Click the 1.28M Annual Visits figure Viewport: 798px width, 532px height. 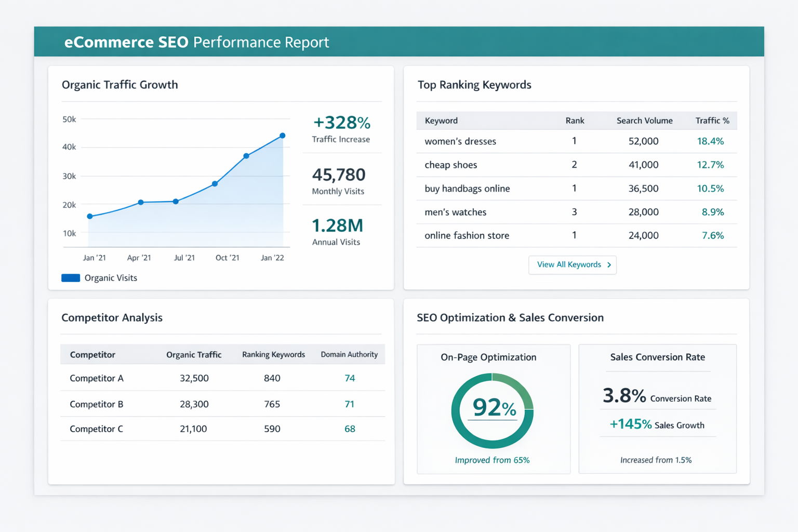[337, 226]
